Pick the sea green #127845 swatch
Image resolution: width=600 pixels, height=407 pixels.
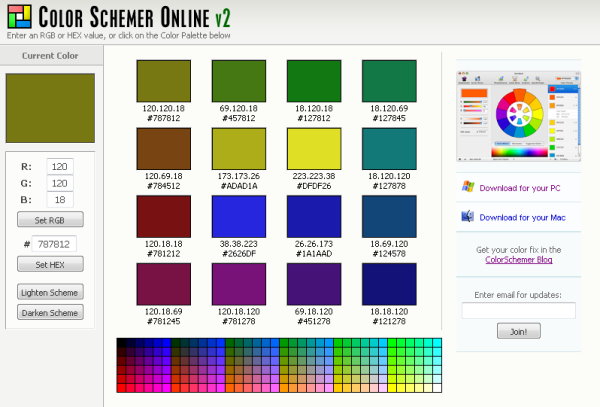coord(389,81)
